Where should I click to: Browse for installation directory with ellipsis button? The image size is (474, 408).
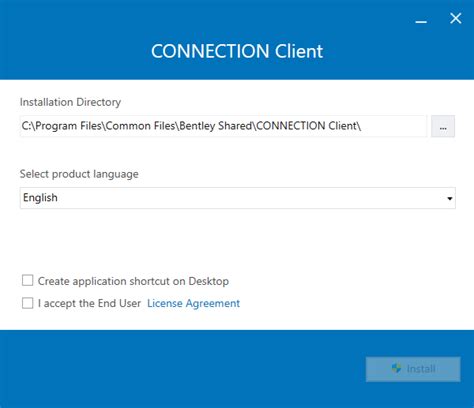tap(443, 126)
